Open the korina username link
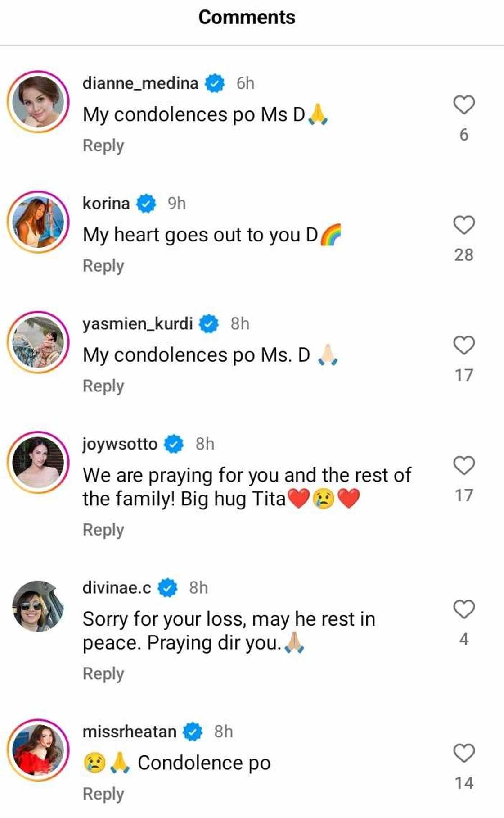The width and height of the screenshot is (504, 818). tap(106, 203)
